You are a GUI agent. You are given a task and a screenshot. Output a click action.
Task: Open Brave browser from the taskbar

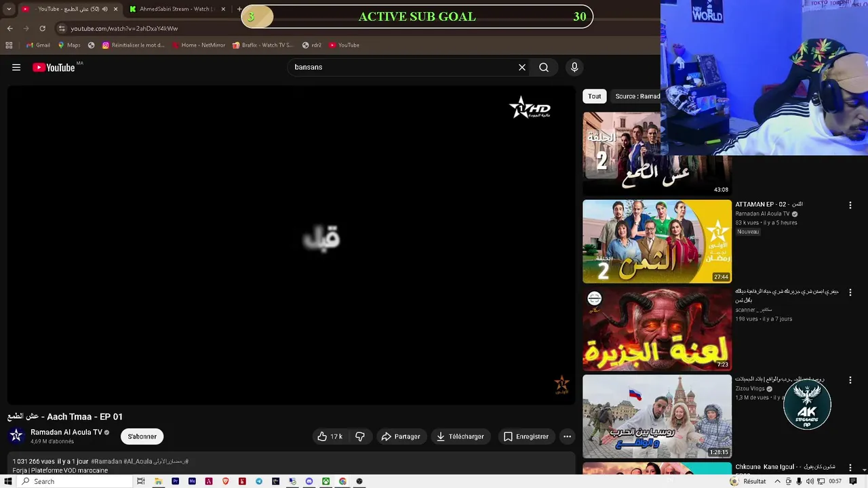coord(225,481)
